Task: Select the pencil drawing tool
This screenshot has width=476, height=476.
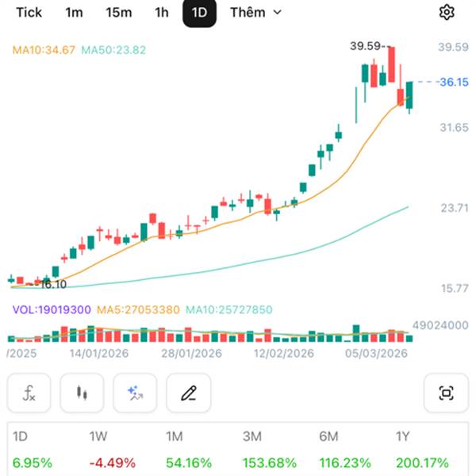Action: point(188,393)
